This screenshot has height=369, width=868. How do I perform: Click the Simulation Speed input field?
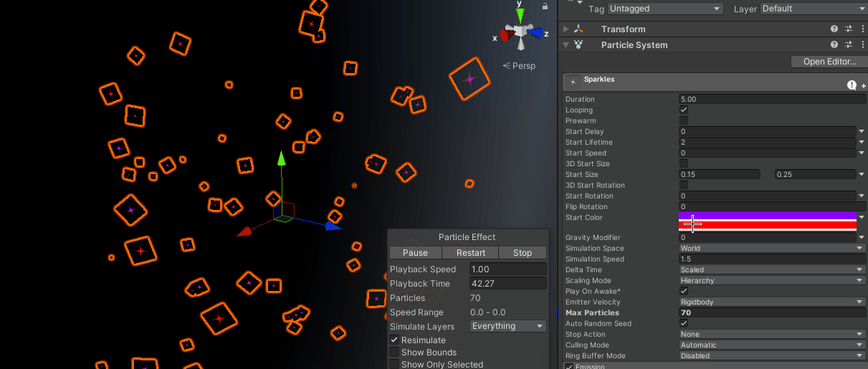click(x=772, y=259)
